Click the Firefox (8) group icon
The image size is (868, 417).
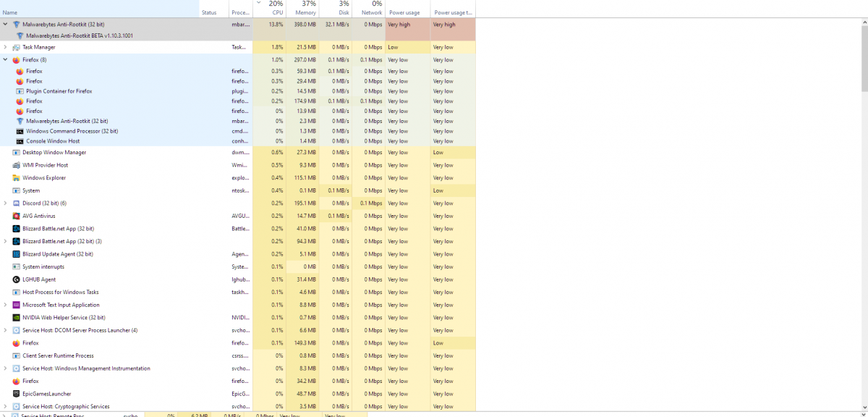16,60
